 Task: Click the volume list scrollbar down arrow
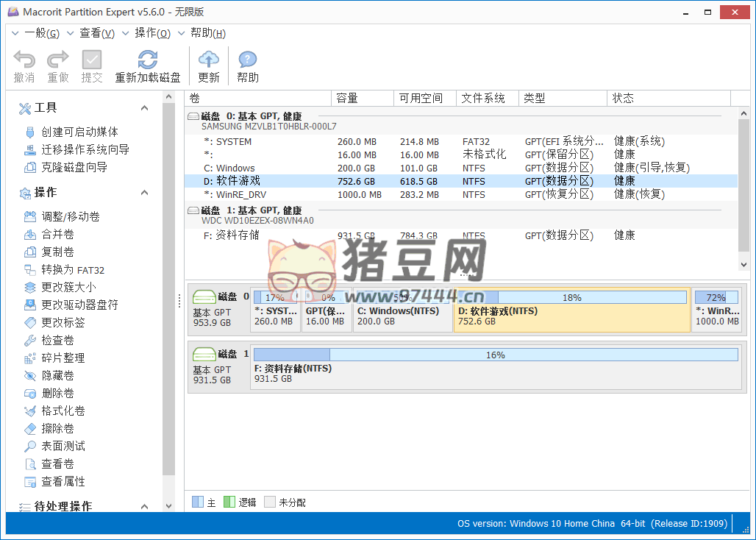point(743,265)
